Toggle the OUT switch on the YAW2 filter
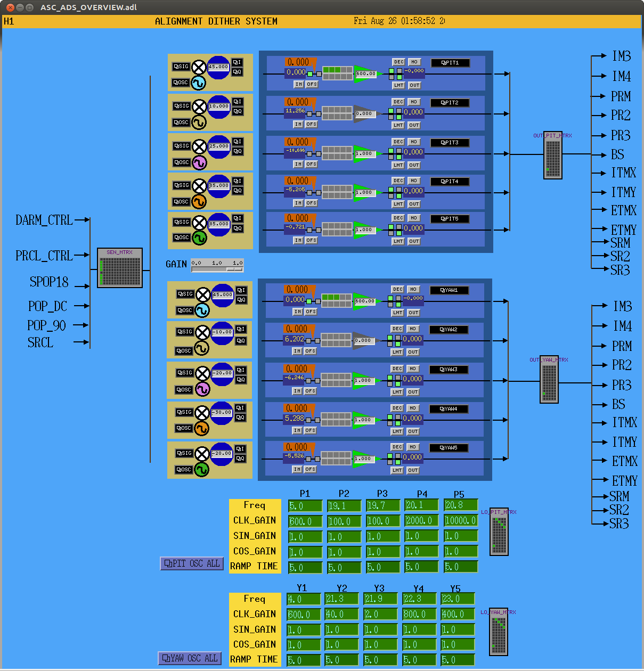 (x=413, y=352)
